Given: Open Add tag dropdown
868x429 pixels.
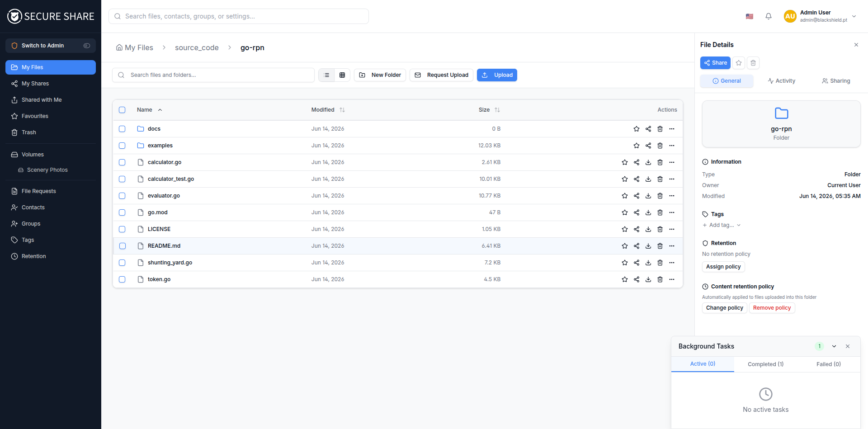Looking at the screenshot, I should [x=722, y=225].
